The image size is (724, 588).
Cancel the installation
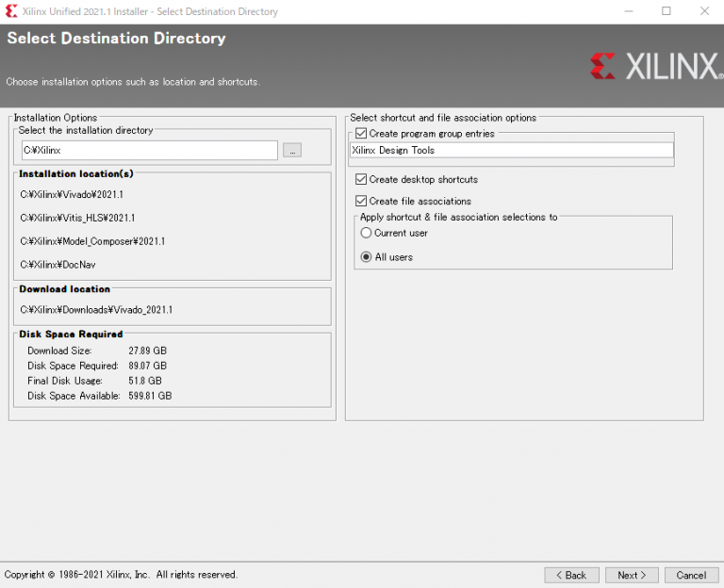(691, 575)
